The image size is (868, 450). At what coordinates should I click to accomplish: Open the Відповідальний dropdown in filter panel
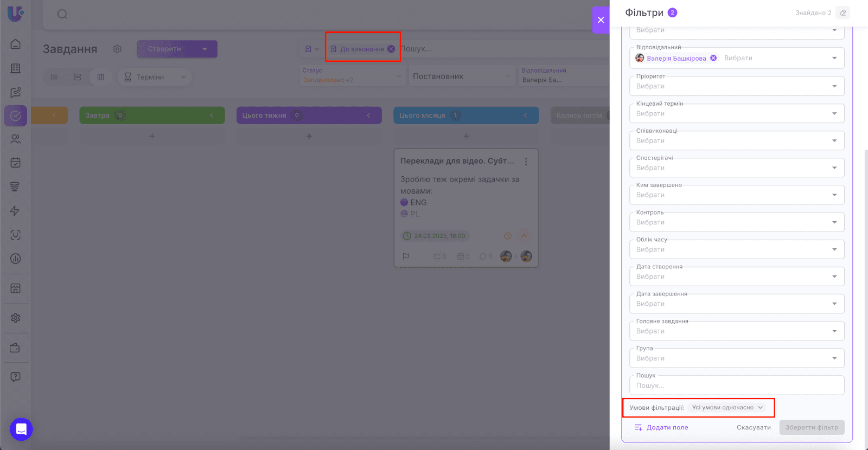[x=737, y=57]
